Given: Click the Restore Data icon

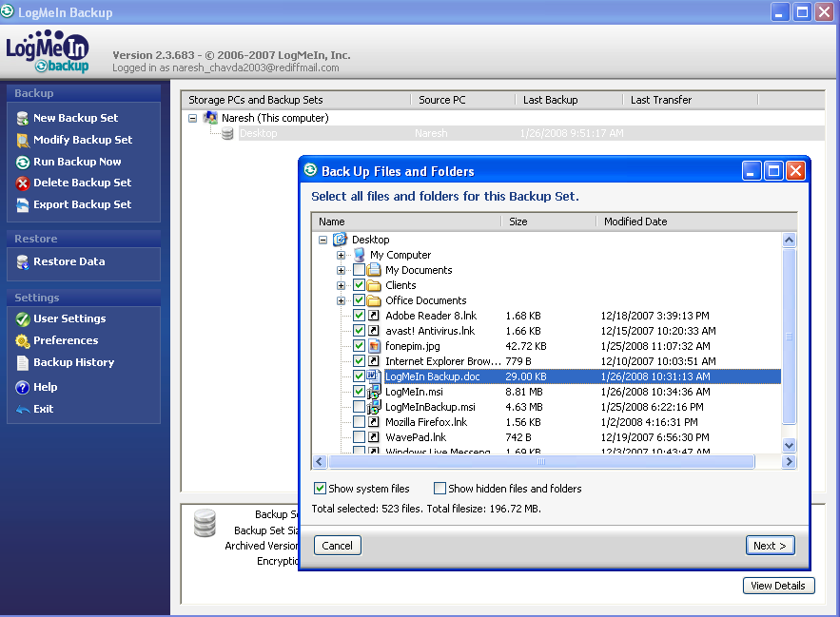Looking at the screenshot, I should (x=23, y=262).
